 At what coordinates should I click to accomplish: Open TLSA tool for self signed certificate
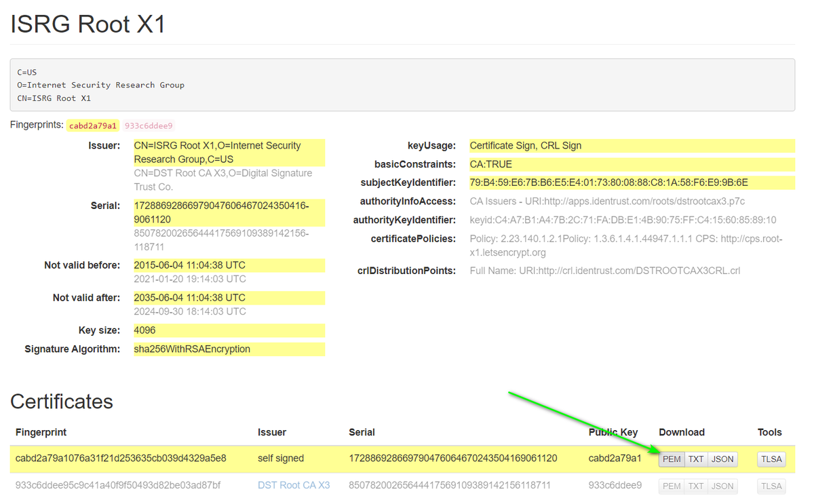coord(771,459)
